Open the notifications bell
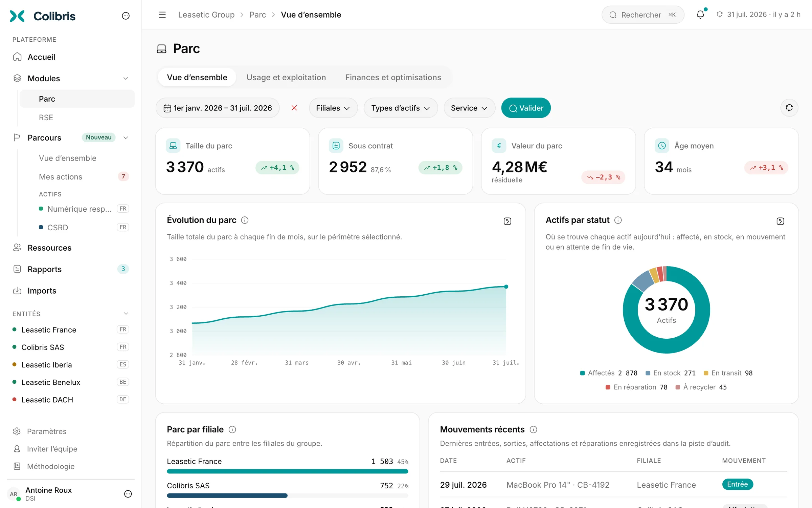Screen dimensions: 812x508 [x=700, y=15]
